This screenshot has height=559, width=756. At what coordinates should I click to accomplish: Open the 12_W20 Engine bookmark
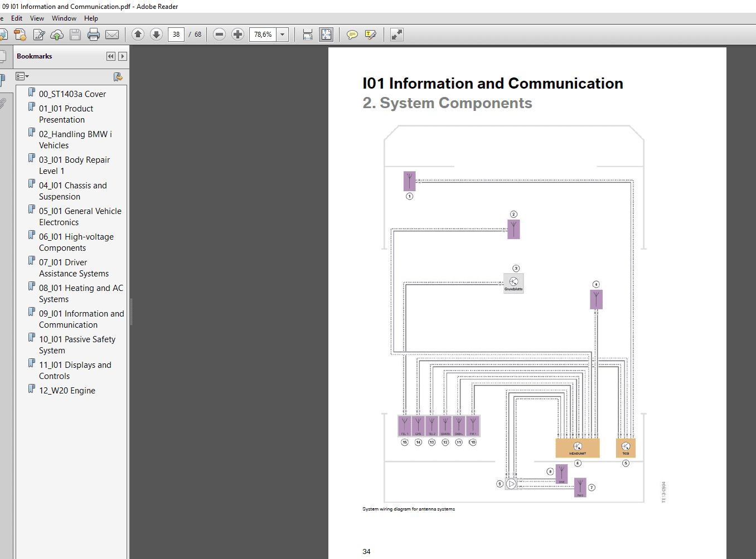(x=67, y=391)
